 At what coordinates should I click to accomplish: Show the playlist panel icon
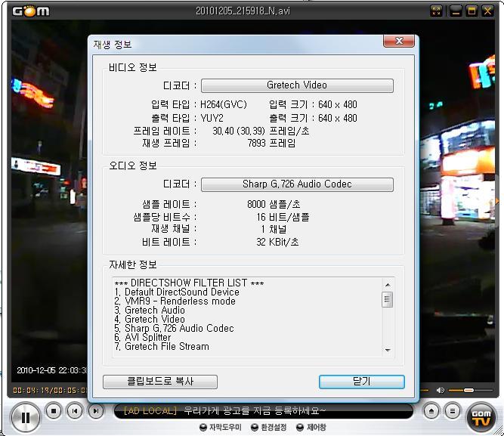pos(453,411)
